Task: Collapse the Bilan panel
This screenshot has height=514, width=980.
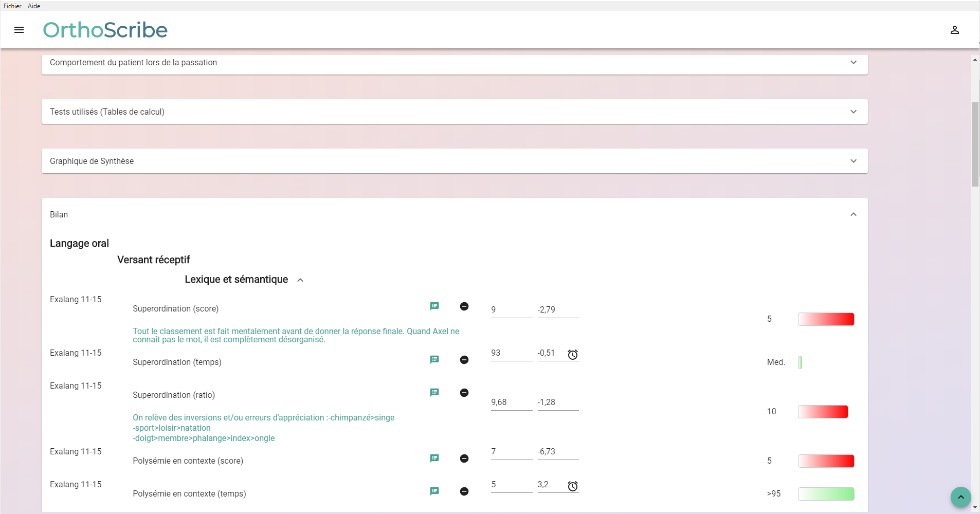Action: point(853,215)
